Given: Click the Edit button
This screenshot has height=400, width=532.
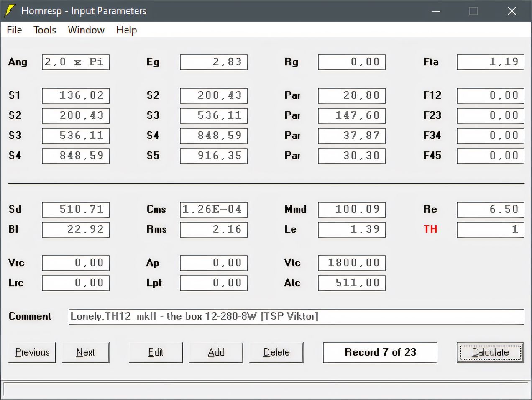Looking at the screenshot, I should pos(156,352).
